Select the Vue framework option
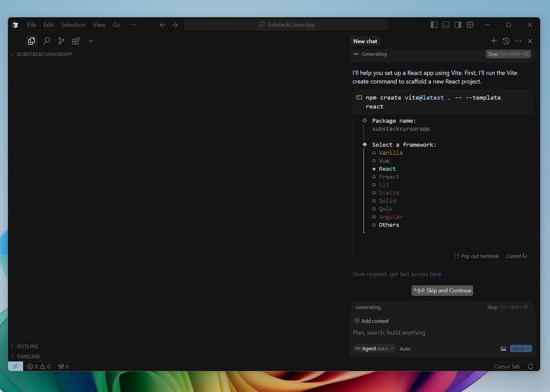This screenshot has height=392, width=550. [384, 161]
